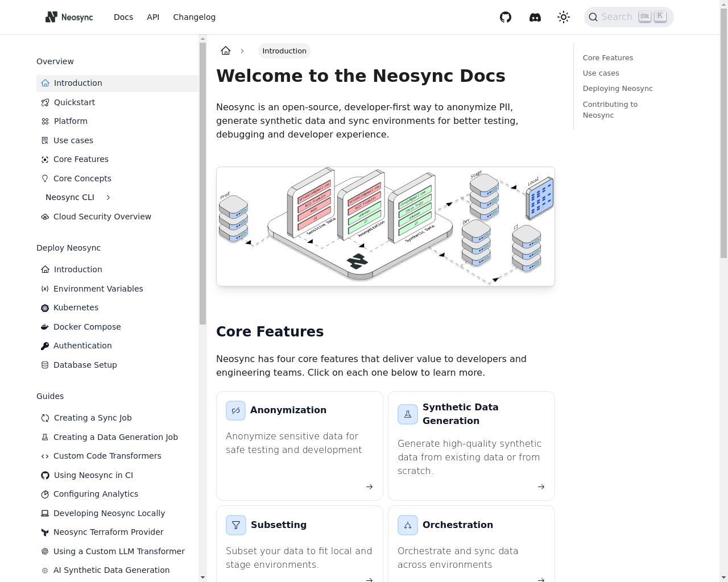Image resolution: width=728 pixels, height=582 pixels.
Task: Open AI Synthetic Data Generation guide
Action: click(x=111, y=570)
